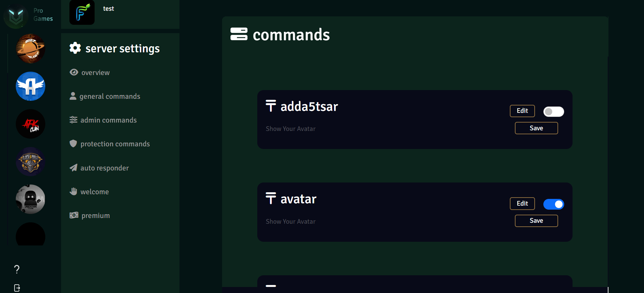Click Save for adda5tsar command

tap(536, 128)
